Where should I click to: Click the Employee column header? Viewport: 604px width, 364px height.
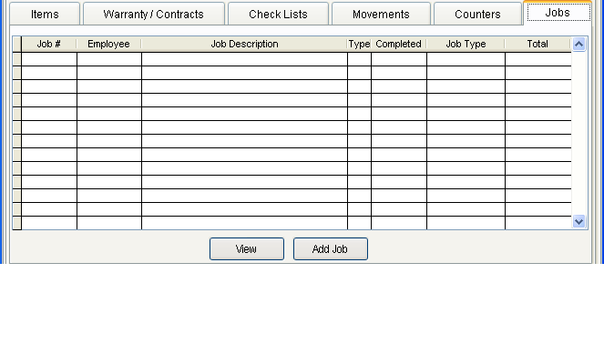tap(108, 44)
